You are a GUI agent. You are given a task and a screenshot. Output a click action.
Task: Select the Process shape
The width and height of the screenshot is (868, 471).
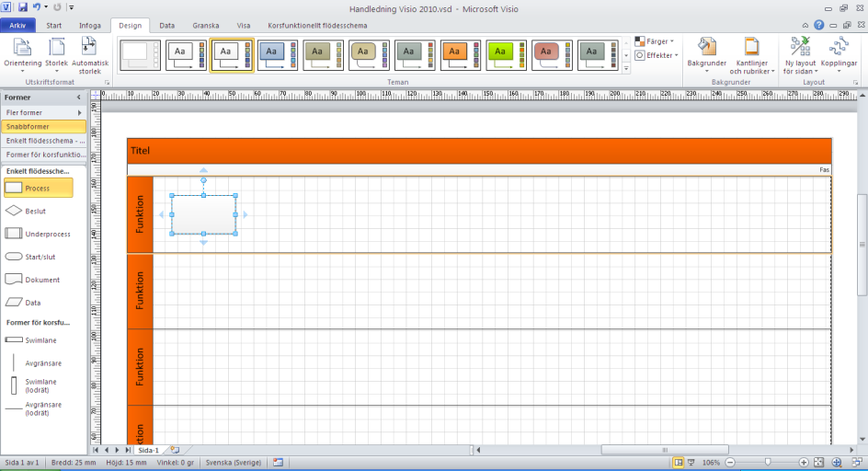(39, 189)
